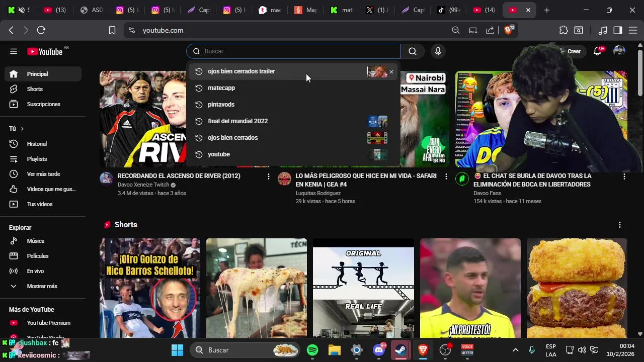Select suggestion 'ojos bien cerrados'
Viewport: 644px width, 362px height.
(293, 138)
